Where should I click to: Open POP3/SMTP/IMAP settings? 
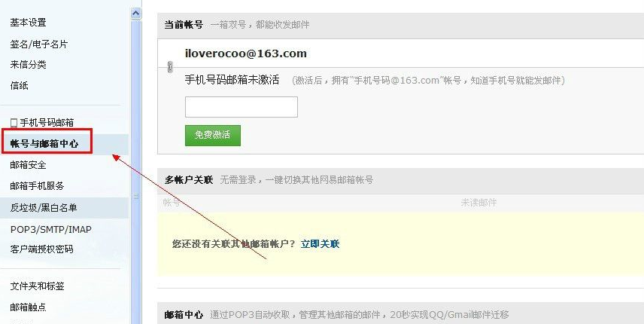tap(51, 229)
